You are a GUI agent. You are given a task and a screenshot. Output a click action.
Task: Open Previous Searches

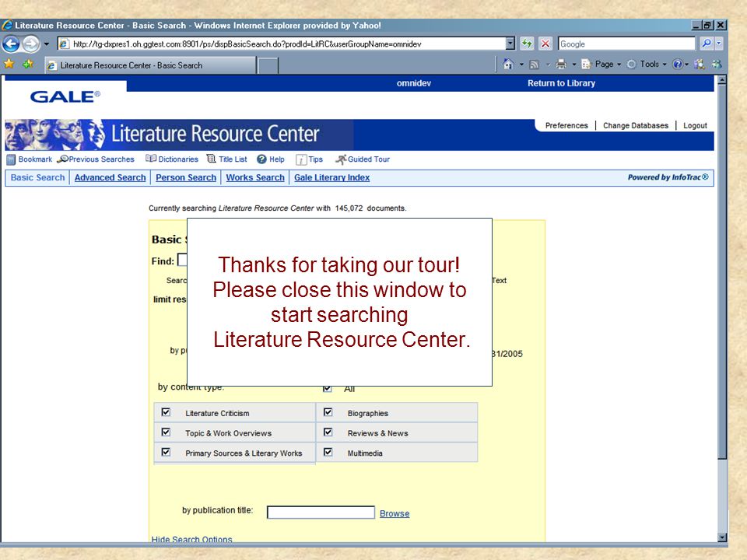96,159
